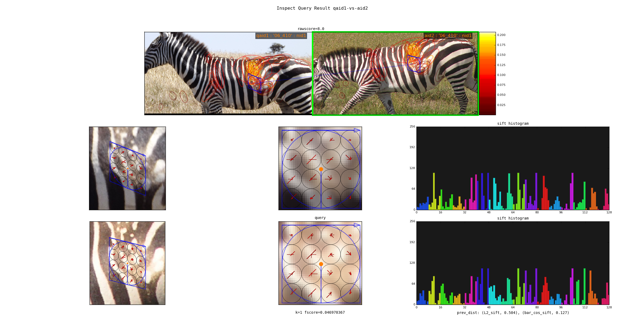644x318 pixels.
Task: Click the Inspect Query Result figure title
Action: [x=322, y=8]
